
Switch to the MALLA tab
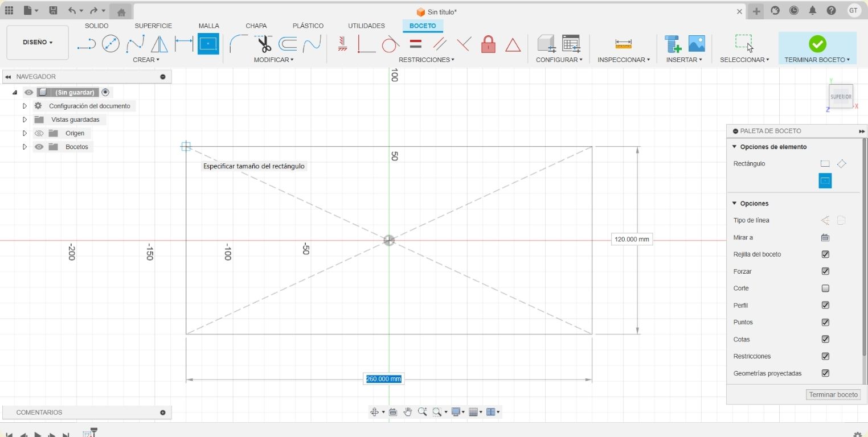click(209, 26)
